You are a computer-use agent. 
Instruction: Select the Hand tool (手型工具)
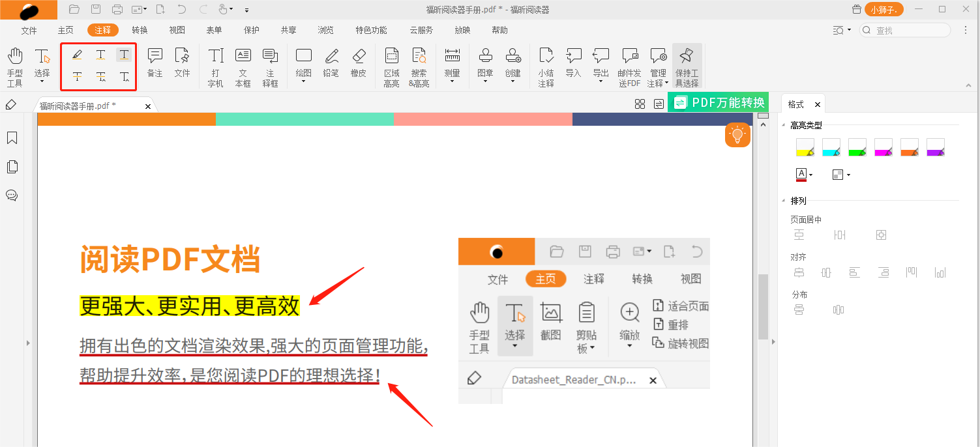[14, 66]
